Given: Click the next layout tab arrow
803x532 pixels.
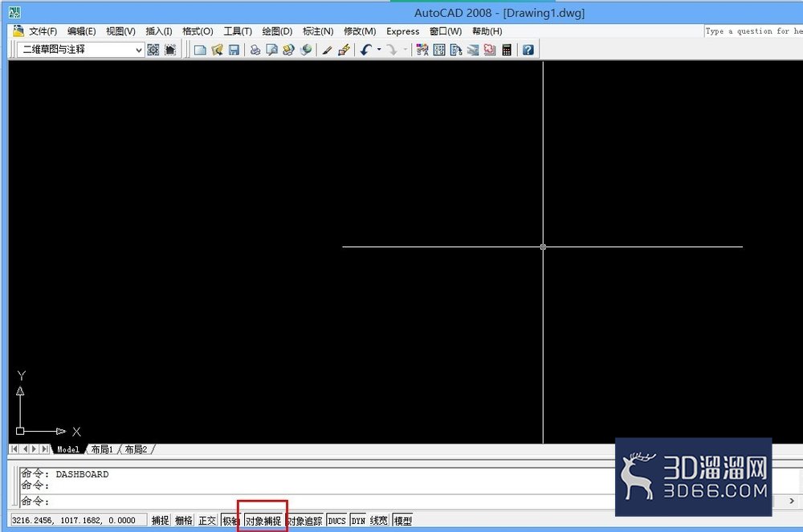Looking at the screenshot, I should [35, 449].
